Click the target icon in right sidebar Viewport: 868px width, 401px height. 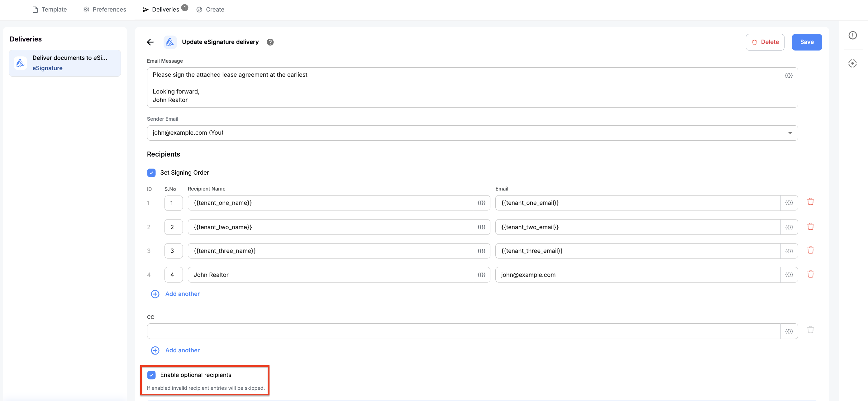pos(852,63)
